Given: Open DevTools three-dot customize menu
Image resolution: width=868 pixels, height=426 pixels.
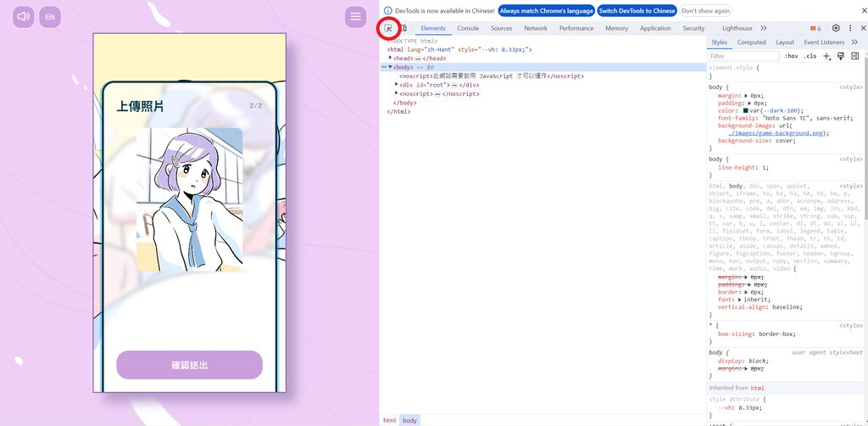Looking at the screenshot, I should pyautogui.click(x=851, y=28).
